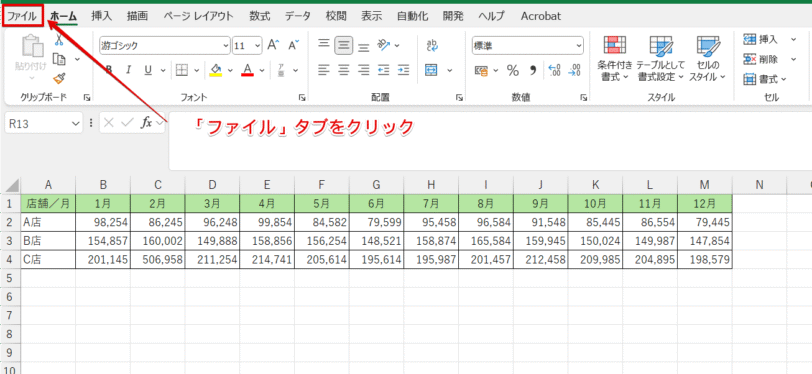Image resolution: width=812 pixels, height=374 pixels.
Task: Click the Insert Function fx button
Action: pyautogui.click(x=147, y=123)
